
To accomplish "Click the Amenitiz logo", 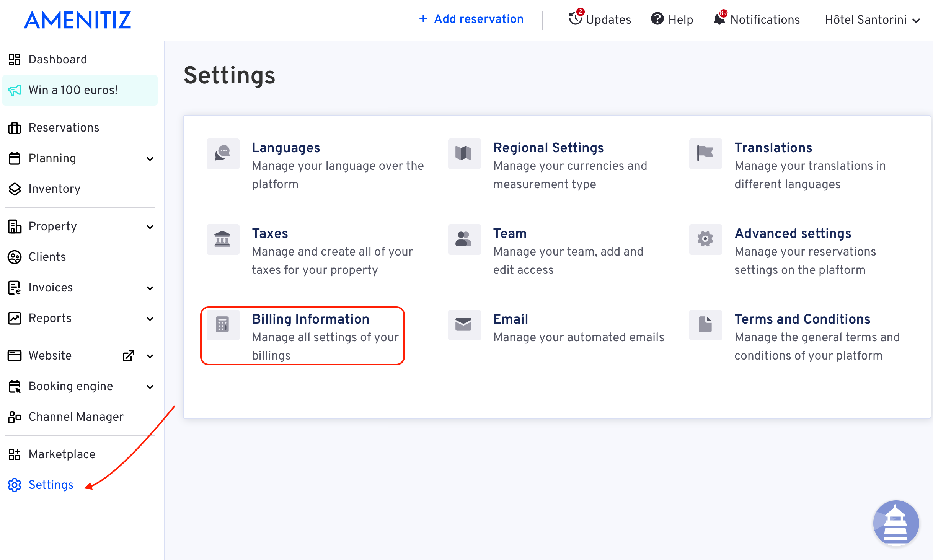I will [x=78, y=20].
